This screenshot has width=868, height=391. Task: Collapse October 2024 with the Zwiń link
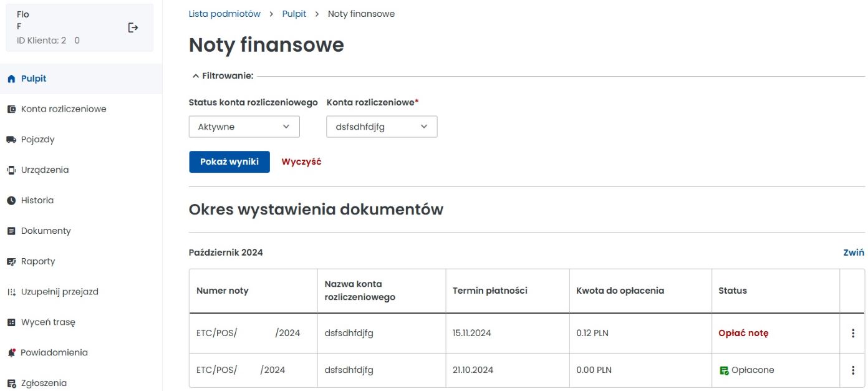pos(853,253)
